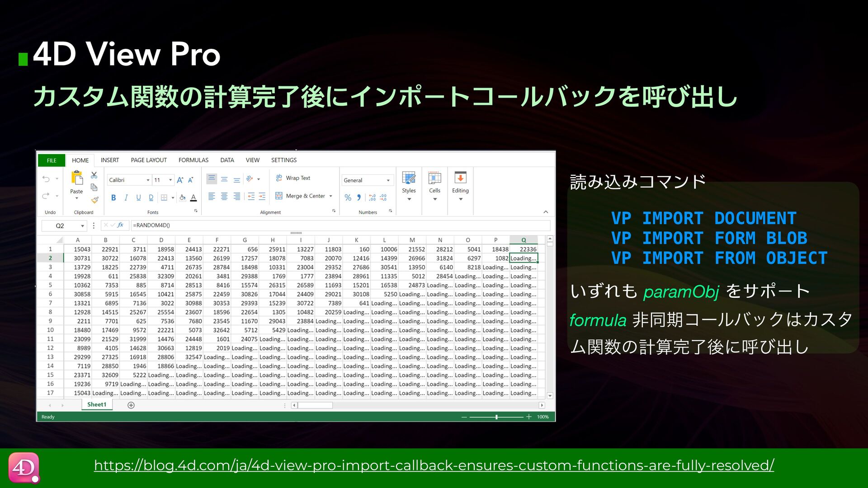Screen dimensions: 868x488
Task: Switch to the FORMULAS tab
Action: [193, 160]
